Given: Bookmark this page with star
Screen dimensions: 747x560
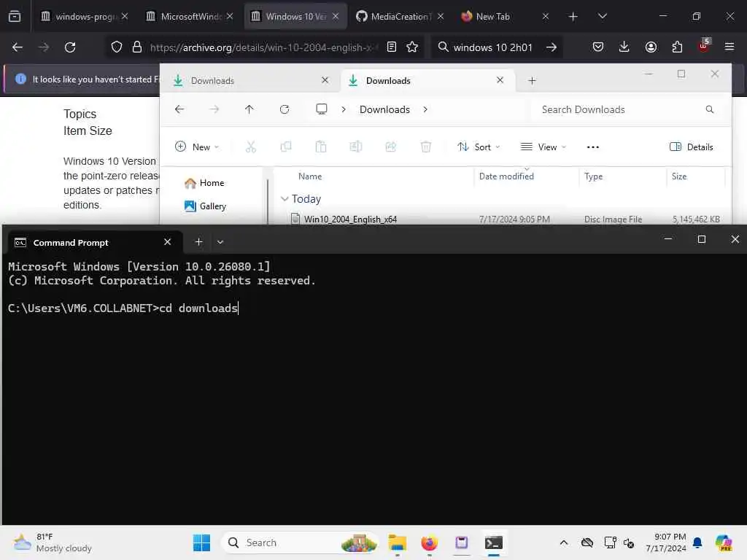Looking at the screenshot, I should pos(412,47).
